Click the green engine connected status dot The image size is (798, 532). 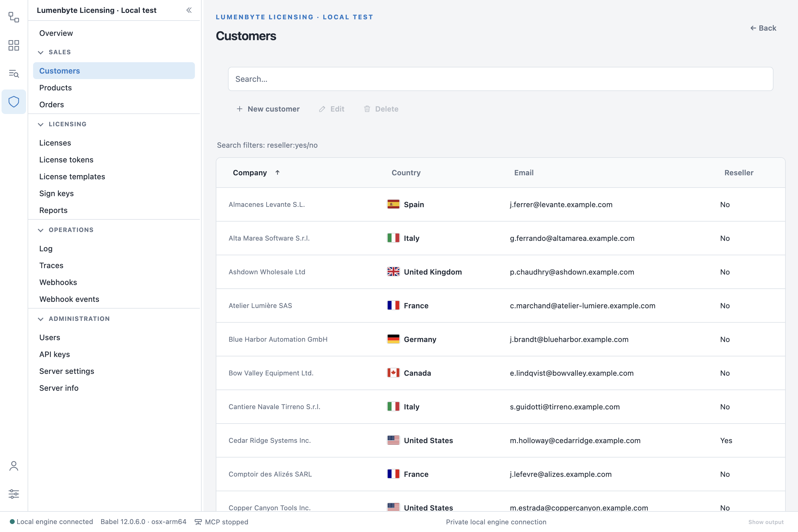[x=12, y=522]
